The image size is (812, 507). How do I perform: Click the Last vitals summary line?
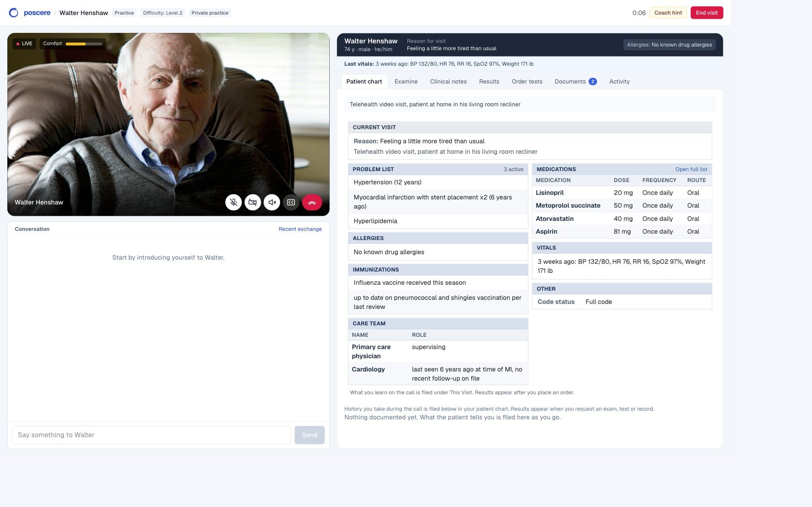click(x=438, y=64)
